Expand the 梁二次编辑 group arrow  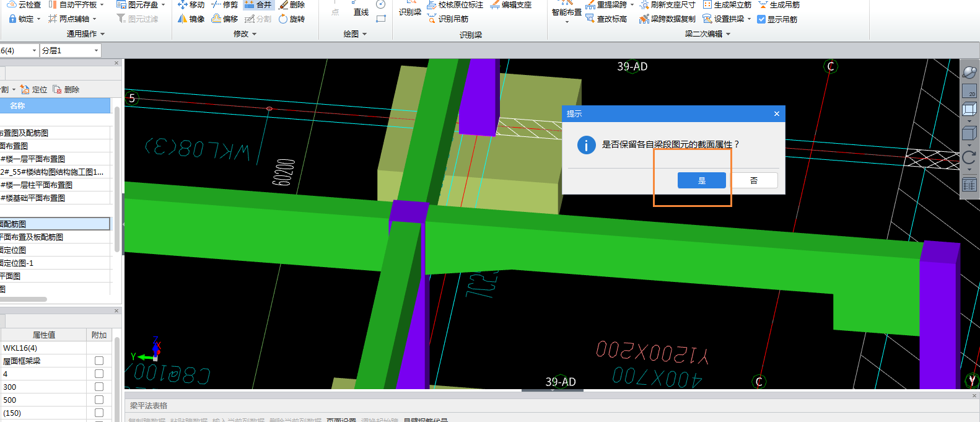[x=728, y=34]
